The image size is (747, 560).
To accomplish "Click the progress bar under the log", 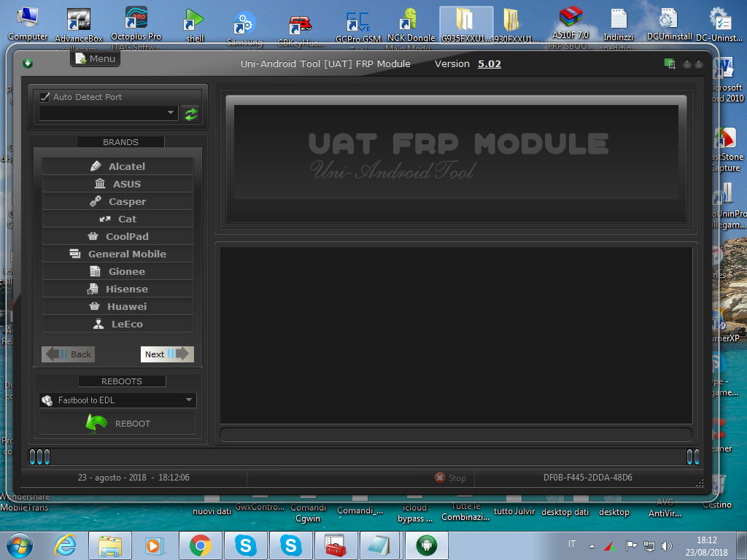I will click(456, 435).
